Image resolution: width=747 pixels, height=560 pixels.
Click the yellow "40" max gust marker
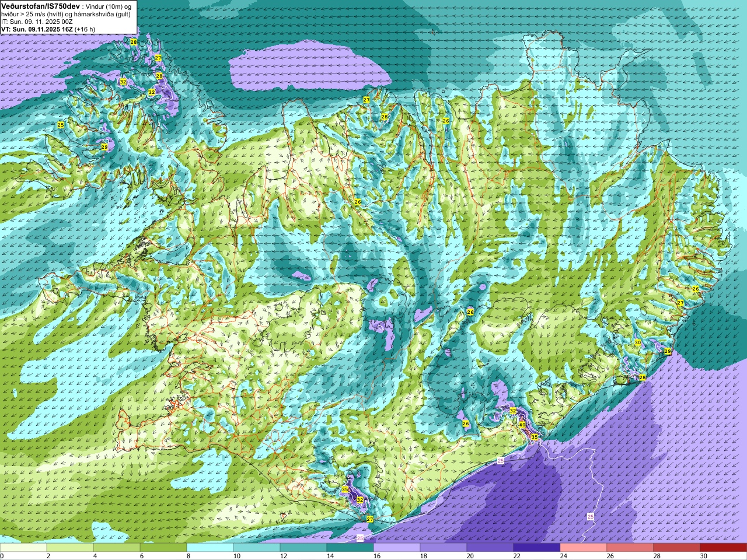click(522, 425)
